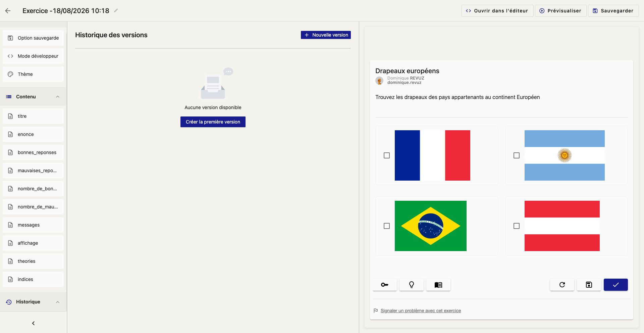The width and height of the screenshot is (644, 333).
Task: Select the bonnes_reponses content item
Action: coord(33,152)
